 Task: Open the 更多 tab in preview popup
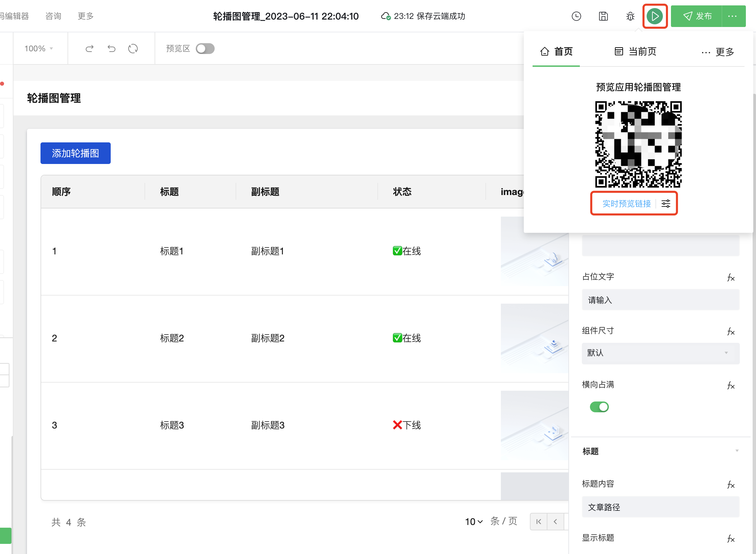tap(718, 52)
